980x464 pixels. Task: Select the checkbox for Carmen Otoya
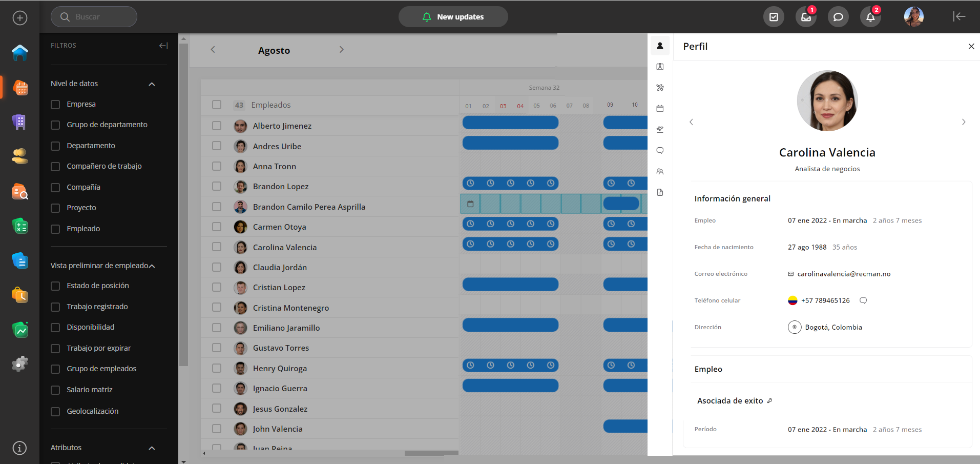(217, 227)
